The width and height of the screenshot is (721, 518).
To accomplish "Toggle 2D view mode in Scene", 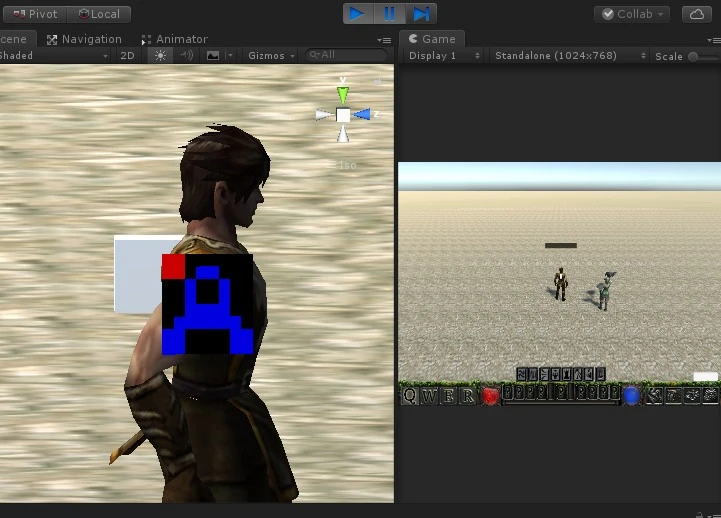I will [127, 56].
